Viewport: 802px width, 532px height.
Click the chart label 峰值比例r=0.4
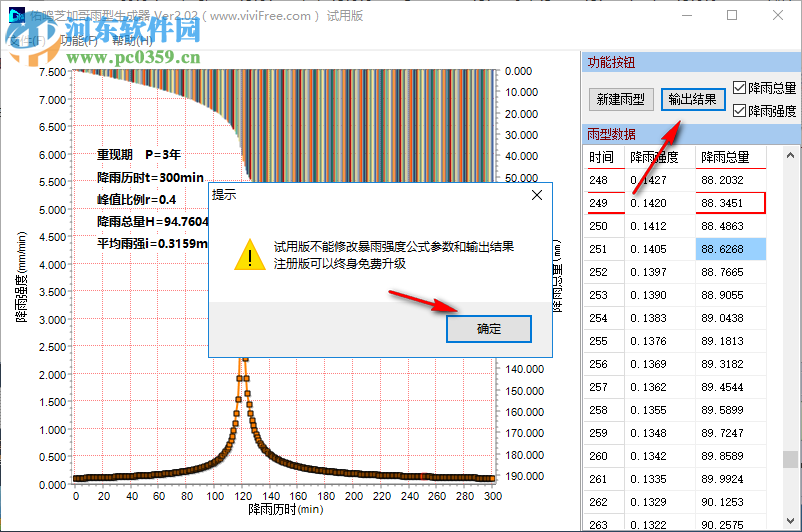coord(137,200)
